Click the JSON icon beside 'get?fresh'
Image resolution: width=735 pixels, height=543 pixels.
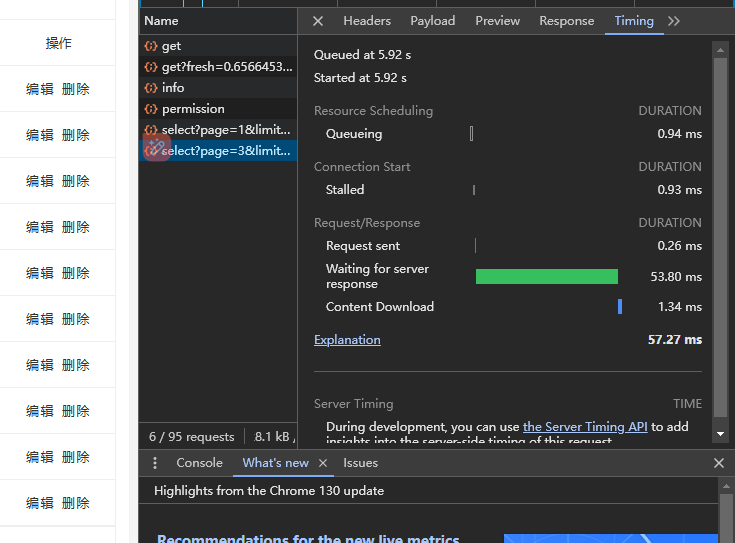coord(150,67)
